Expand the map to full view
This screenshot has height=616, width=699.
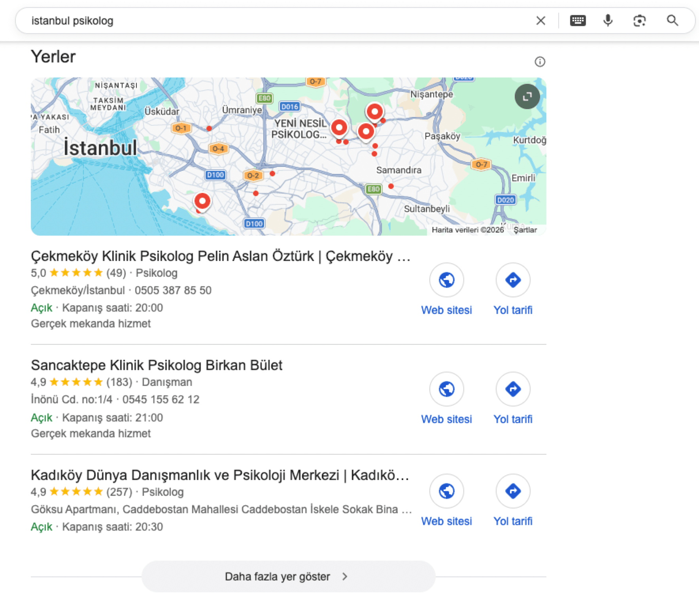pyautogui.click(x=527, y=96)
